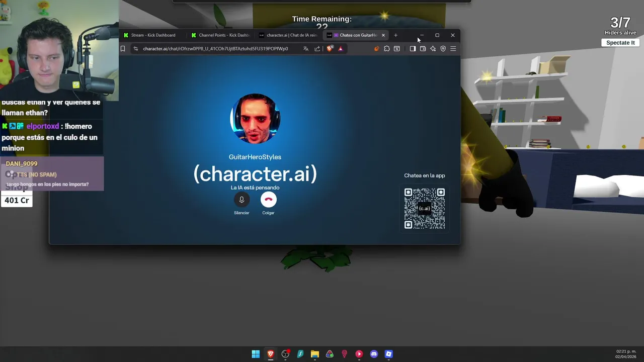Switch to character.ai Chat de IA tab
Viewport: 644px width, 362px height.
pyautogui.click(x=289, y=35)
